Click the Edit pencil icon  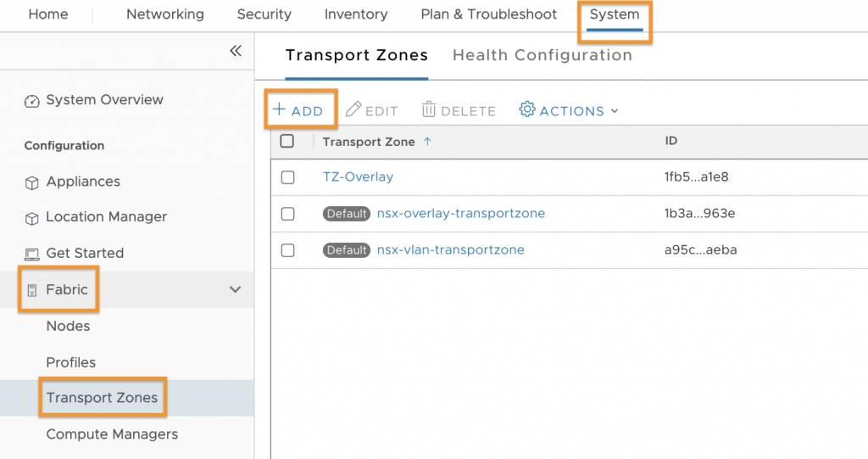(353, 109)
